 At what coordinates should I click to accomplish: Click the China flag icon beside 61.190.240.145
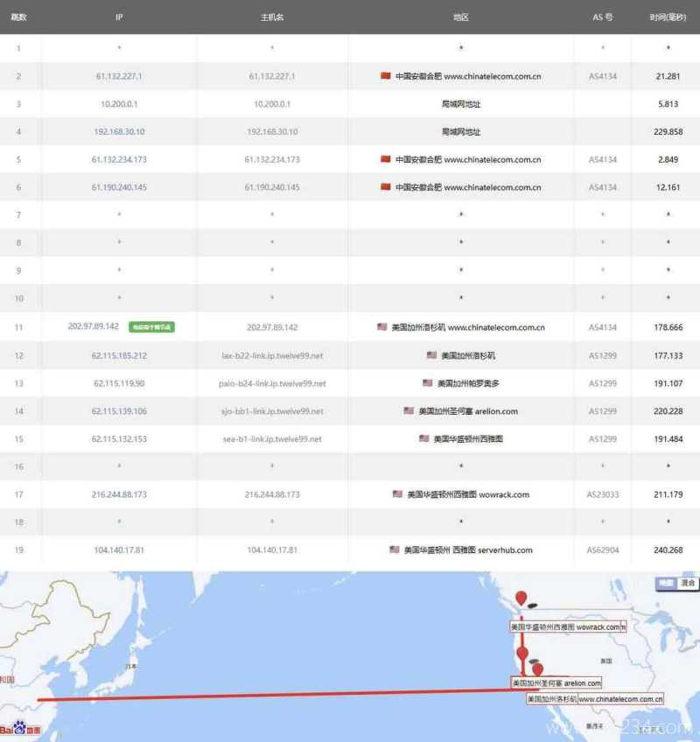tap(385, 186)
